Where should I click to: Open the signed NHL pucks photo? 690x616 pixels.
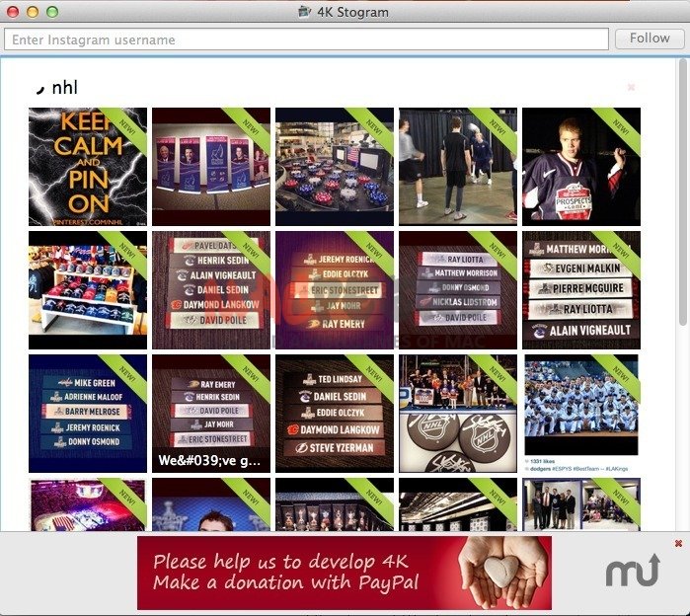click(x=458, y=414)
